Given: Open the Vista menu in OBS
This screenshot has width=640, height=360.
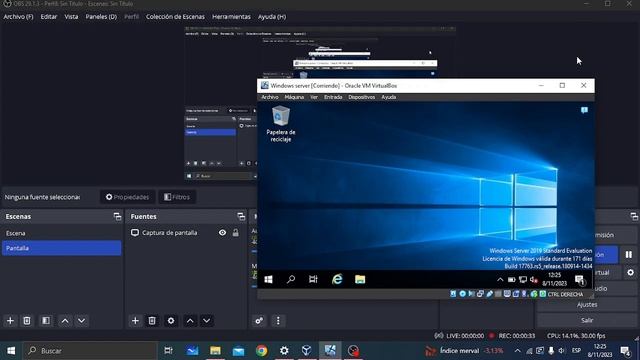Looking at the screenshot, I should point(71,17).
